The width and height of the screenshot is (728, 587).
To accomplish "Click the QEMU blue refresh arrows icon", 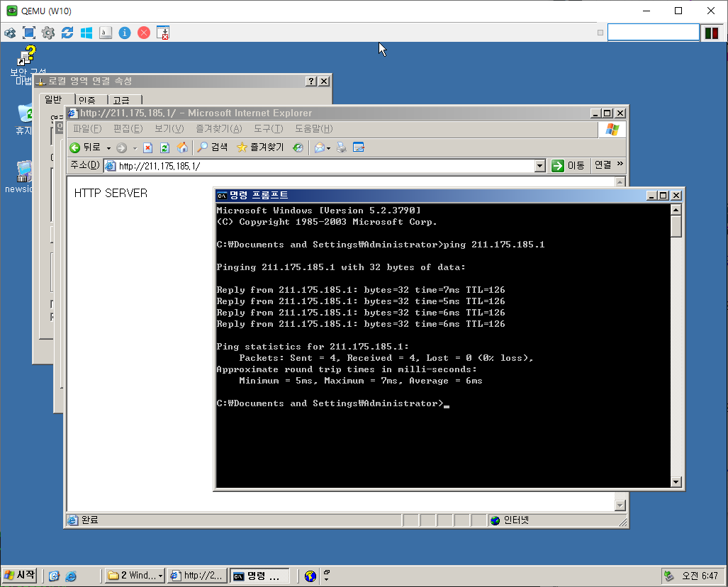I will pyautogui.click(x=67, y=33).
